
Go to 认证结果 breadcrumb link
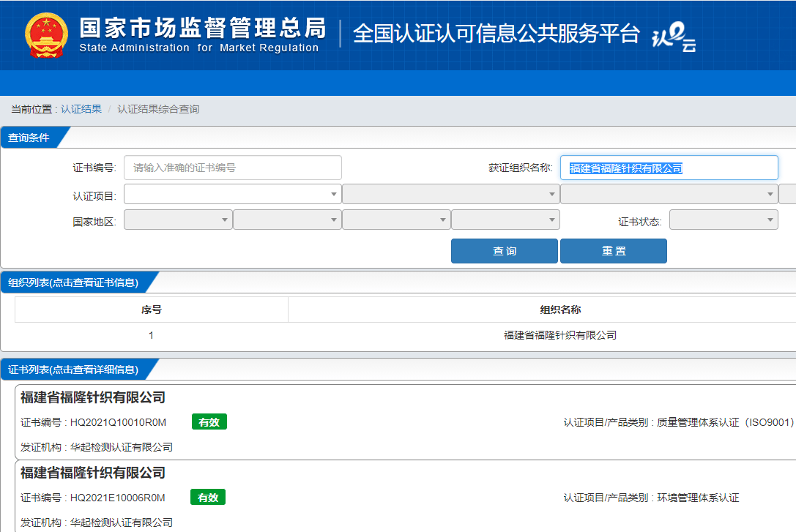click(81, 109)
